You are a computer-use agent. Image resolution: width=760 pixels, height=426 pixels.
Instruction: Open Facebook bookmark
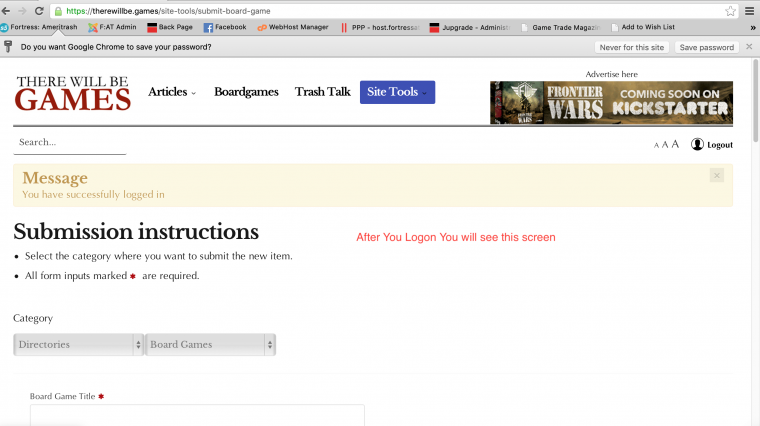point(225,27)
